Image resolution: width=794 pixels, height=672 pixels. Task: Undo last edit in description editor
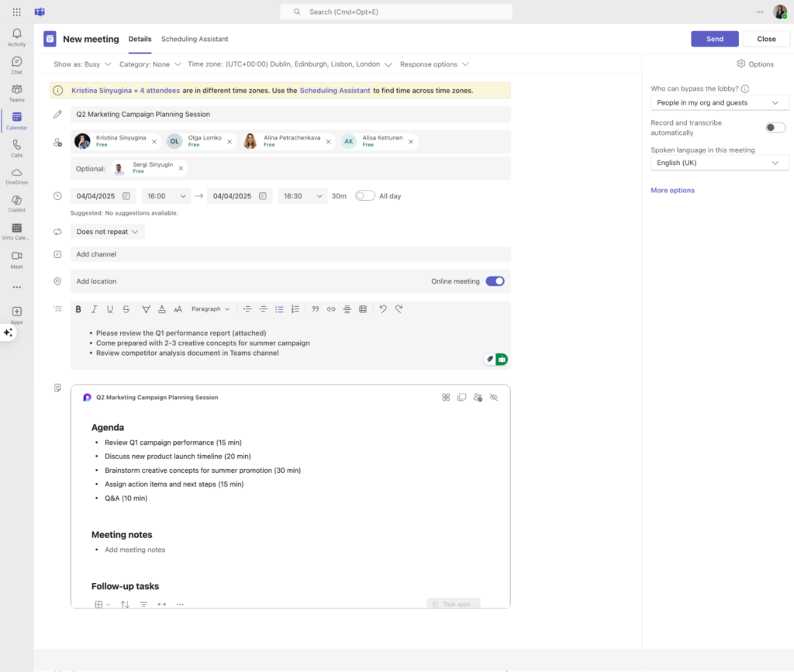[x=383, y=309]
